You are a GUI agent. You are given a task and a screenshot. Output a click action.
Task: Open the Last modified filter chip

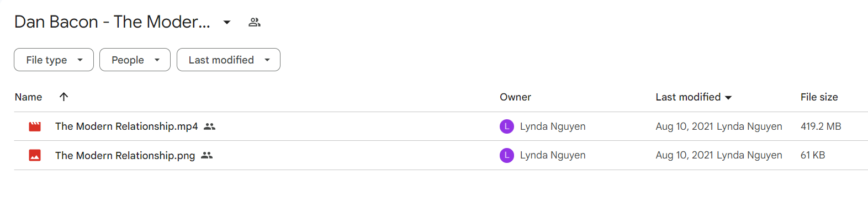pos(229,60)
